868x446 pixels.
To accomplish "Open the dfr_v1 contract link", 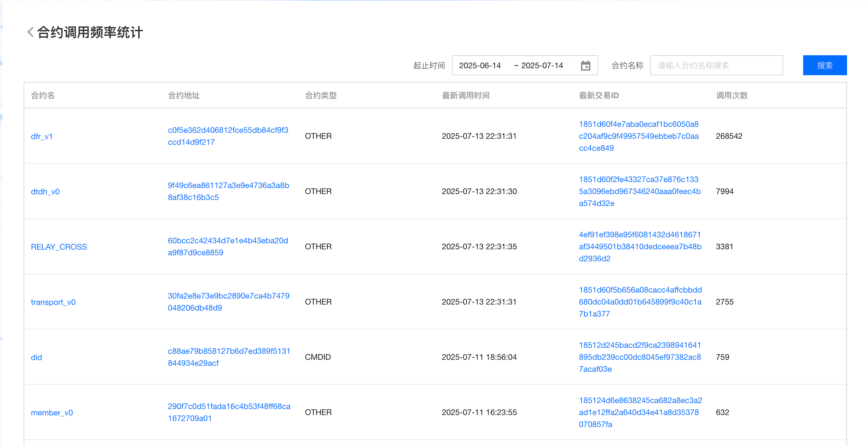I will click(x=42, y=136).
